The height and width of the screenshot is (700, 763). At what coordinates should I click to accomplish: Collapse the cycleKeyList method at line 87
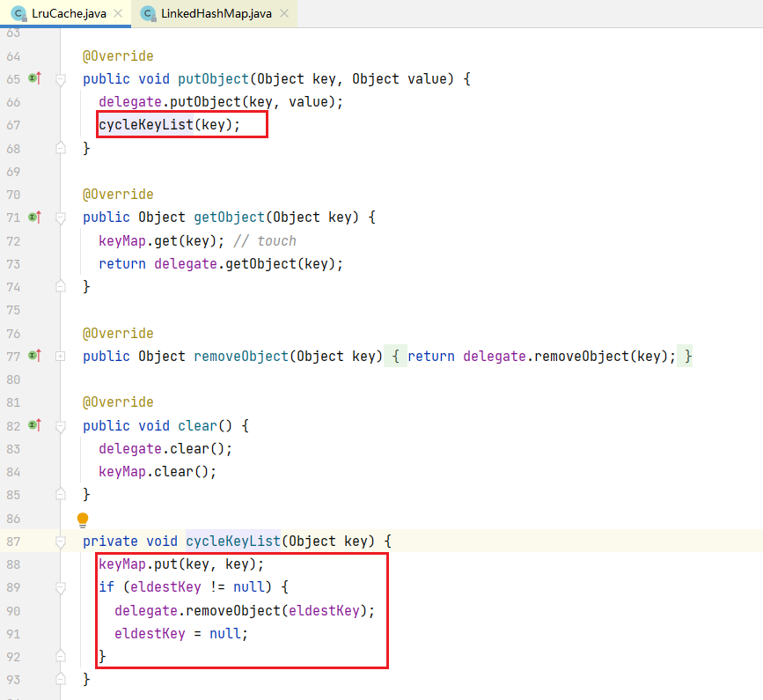(x=61, y=541)
